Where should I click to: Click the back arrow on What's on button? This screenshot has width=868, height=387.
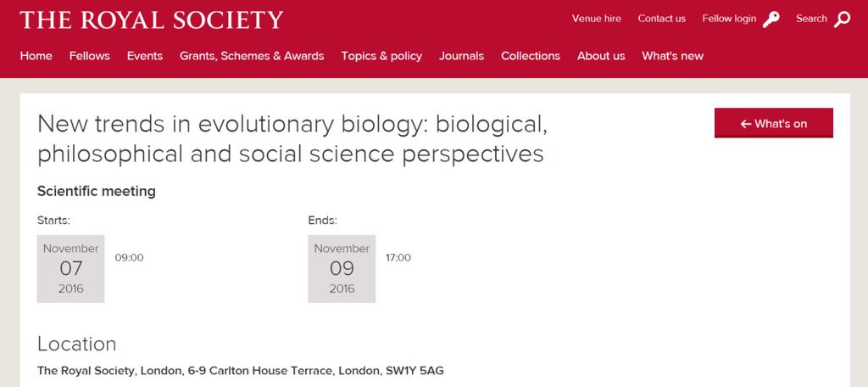point(746,124)
